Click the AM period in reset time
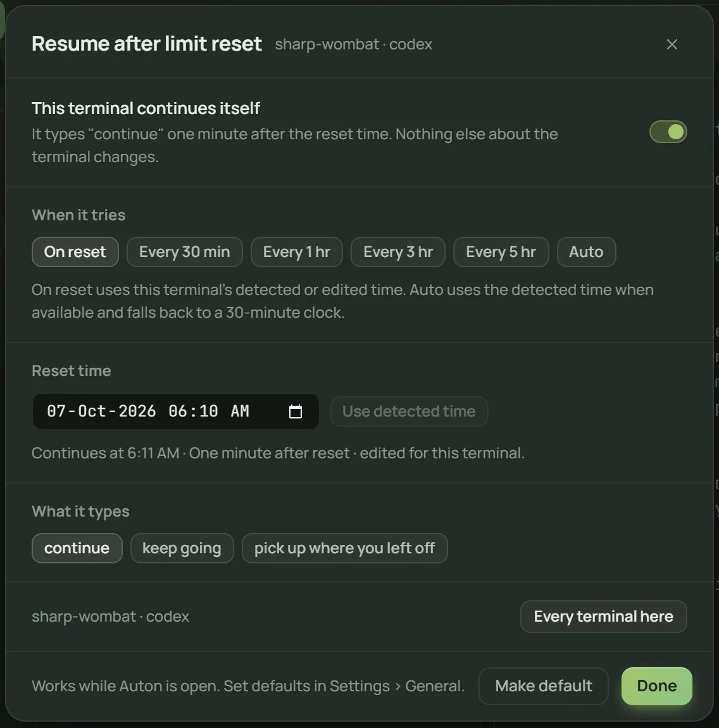This screenshot has height=728, width=719. click(240, 411)
